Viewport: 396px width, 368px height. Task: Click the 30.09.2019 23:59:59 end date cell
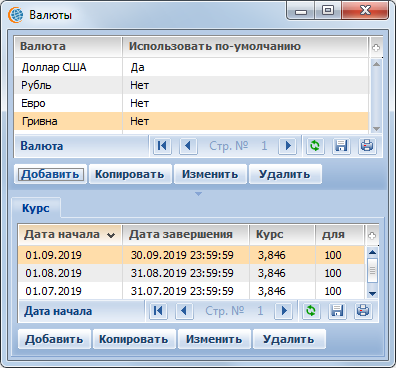186,255
